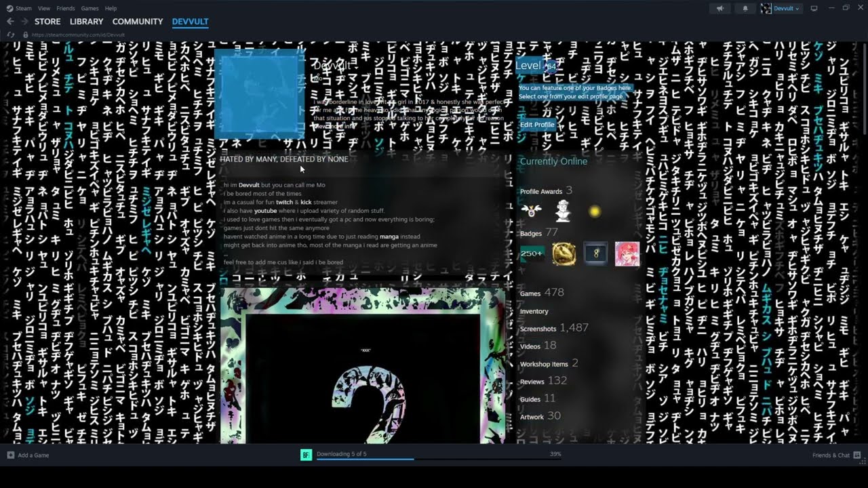Open the Artwork 30 link
The width and height of the screenshot is (868, 488).
540,416
